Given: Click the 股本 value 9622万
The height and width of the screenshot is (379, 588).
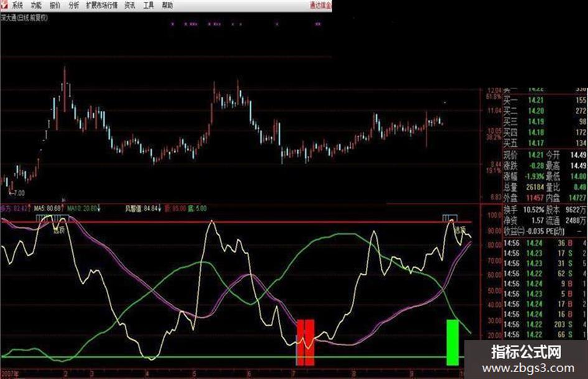Looking at the screenshot, I should pos(576,210).
